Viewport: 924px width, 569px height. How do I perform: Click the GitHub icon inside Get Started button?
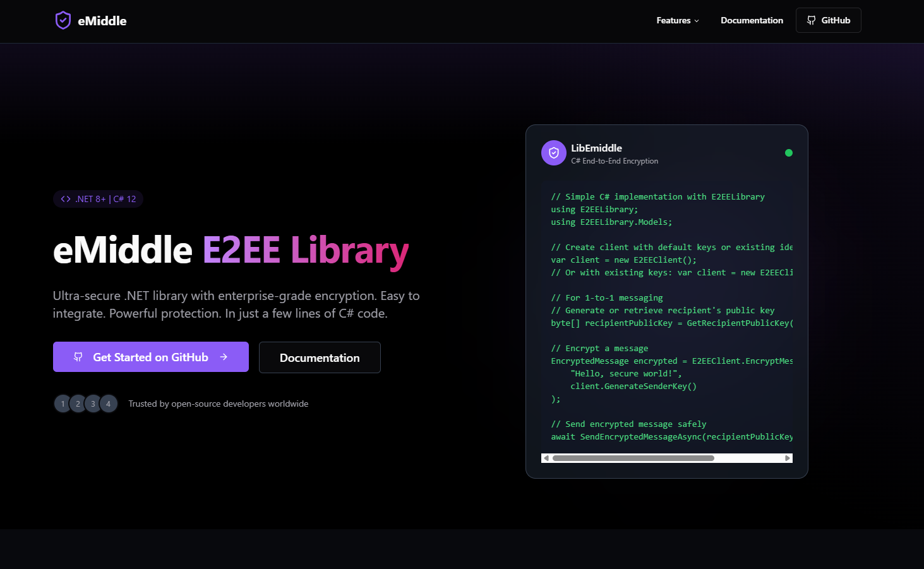(x=78, y=357)
